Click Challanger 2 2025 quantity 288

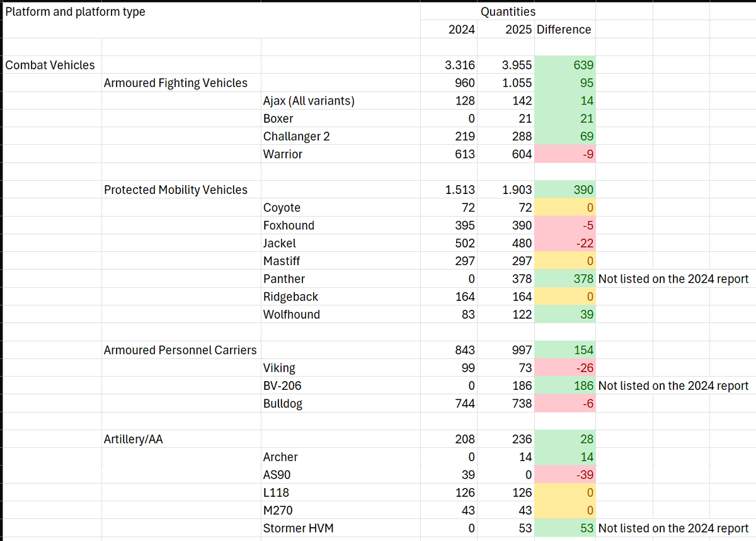point(505,136)
